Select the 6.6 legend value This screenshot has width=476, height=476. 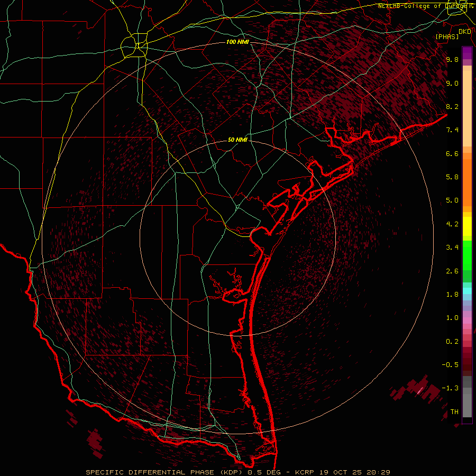pos(452,153)
